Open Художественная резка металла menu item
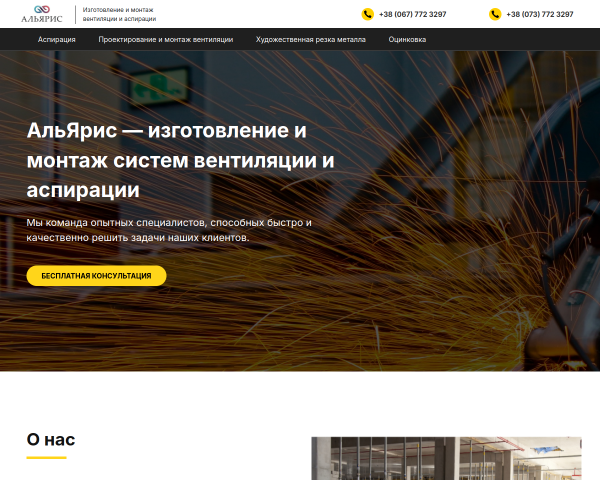The image size is (600, 480). pyautogui.click(x=311, y=39)
